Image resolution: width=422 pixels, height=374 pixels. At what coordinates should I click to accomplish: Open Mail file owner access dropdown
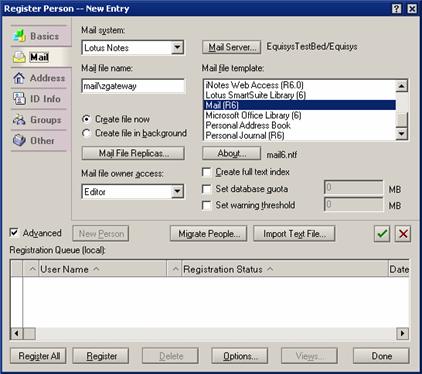tap(177, 192)
